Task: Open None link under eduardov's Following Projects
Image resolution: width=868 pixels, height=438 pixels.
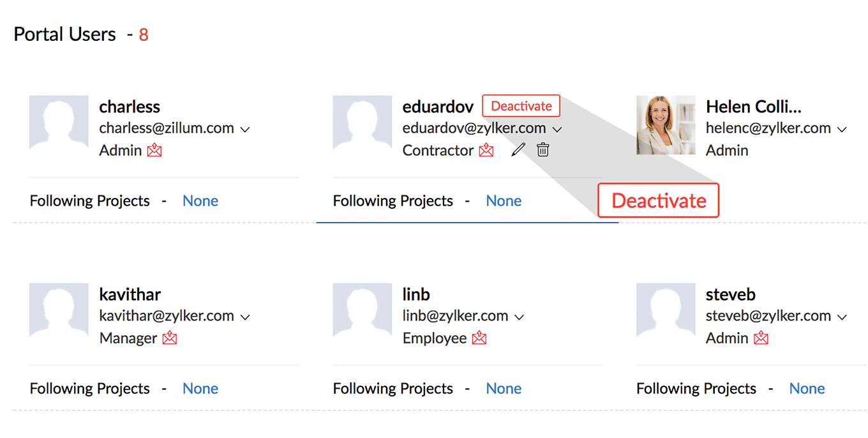Action: (504, 201)
